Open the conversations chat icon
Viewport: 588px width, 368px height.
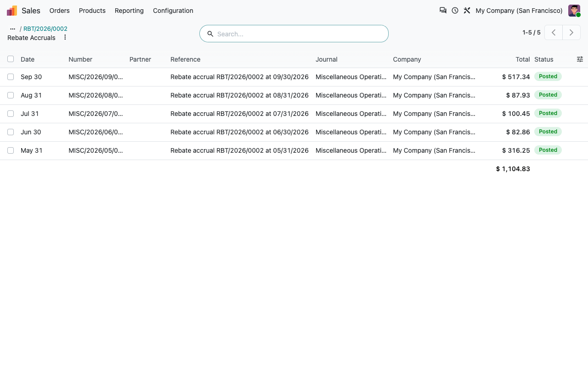pos(443,11)
